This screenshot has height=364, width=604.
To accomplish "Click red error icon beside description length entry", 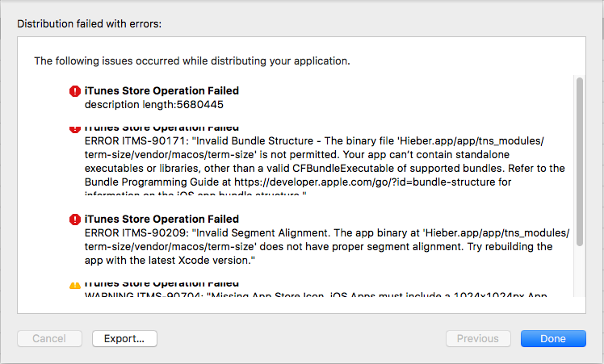I will tap(75, 91).
